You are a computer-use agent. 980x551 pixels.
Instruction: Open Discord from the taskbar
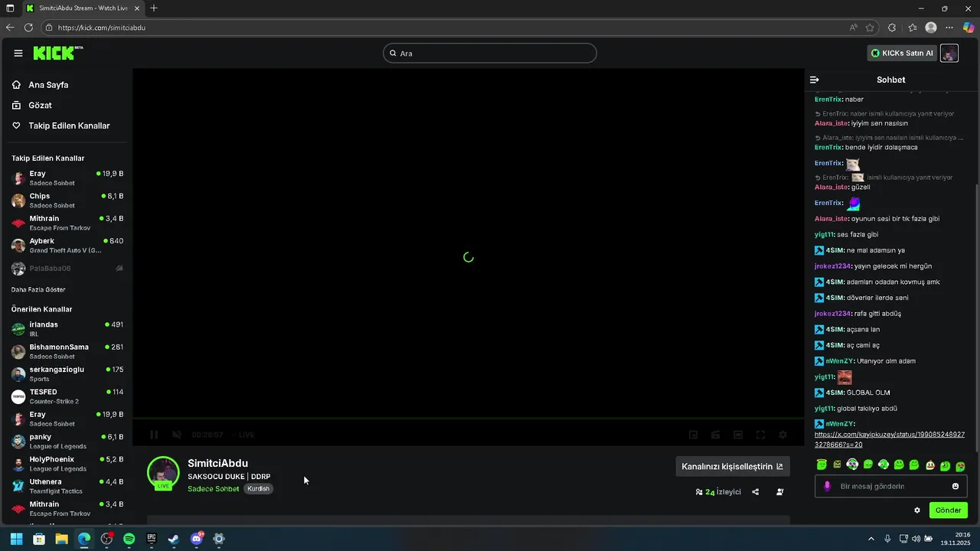(196, 539)
